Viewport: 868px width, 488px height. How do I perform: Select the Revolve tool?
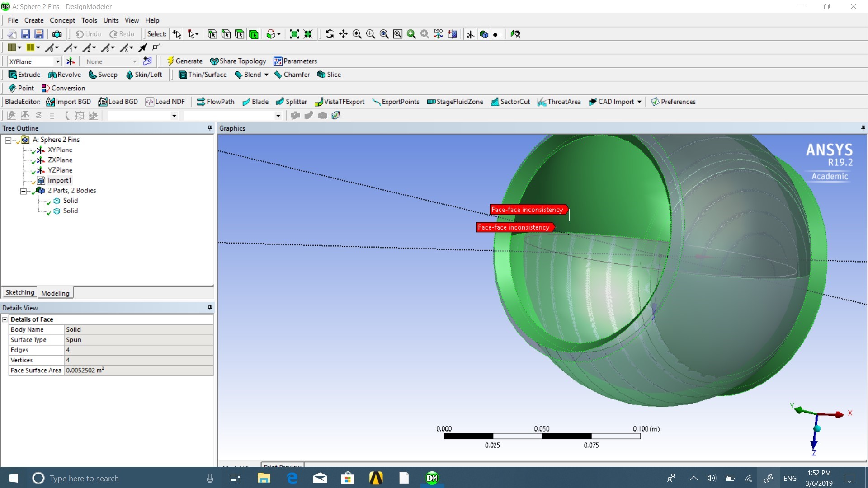(x=64, y=75)
